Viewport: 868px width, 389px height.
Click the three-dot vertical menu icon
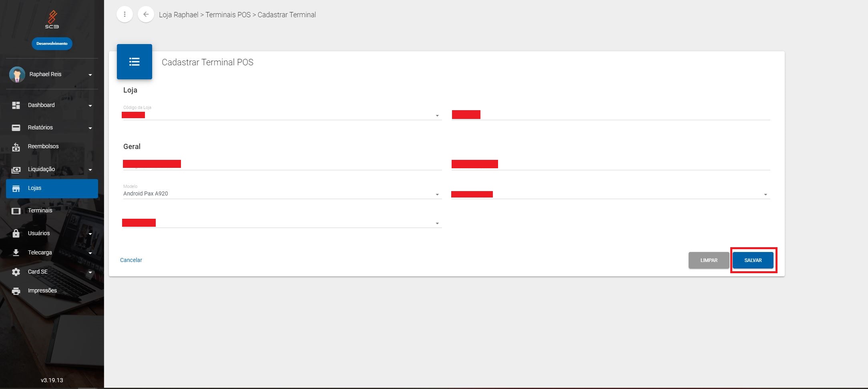point(125,14)
